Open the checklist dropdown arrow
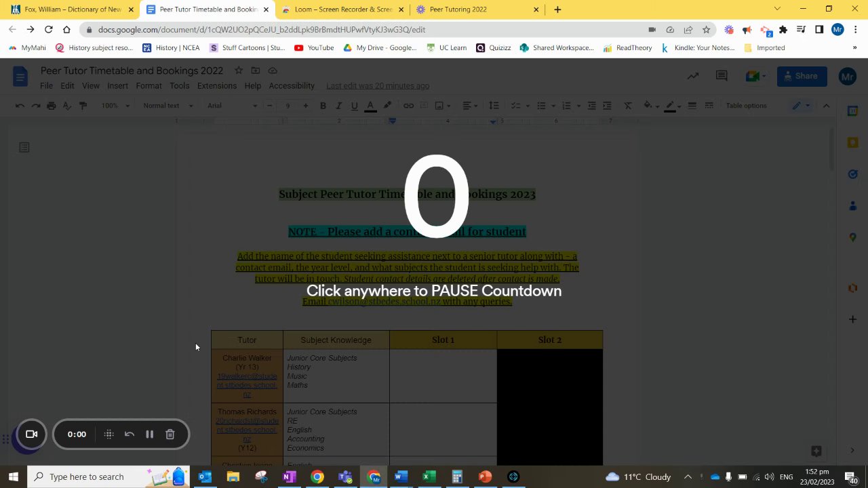Screen dimensions: 868x488 527,106
